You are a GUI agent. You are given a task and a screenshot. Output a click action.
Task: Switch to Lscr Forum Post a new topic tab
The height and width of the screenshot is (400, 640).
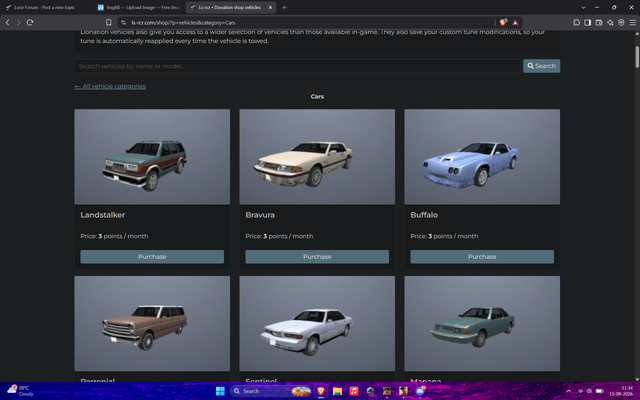point(44,7)
